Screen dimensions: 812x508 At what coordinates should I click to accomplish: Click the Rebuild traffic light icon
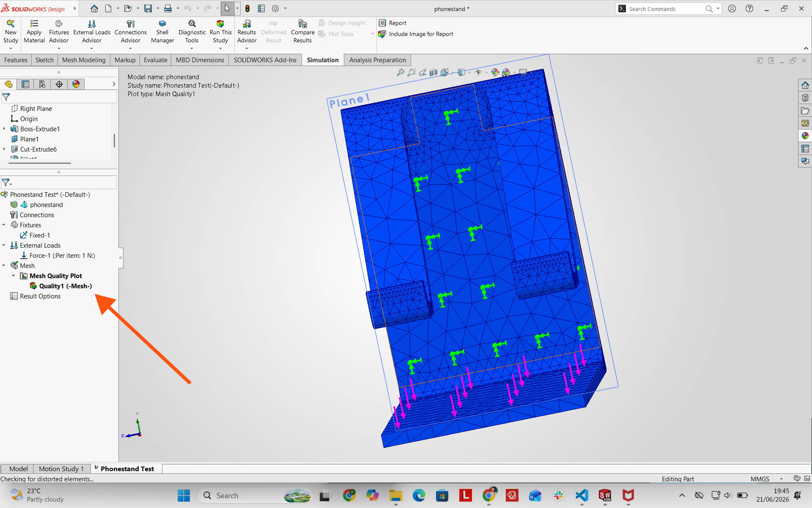pyautogui.click(x=247, y=8)
